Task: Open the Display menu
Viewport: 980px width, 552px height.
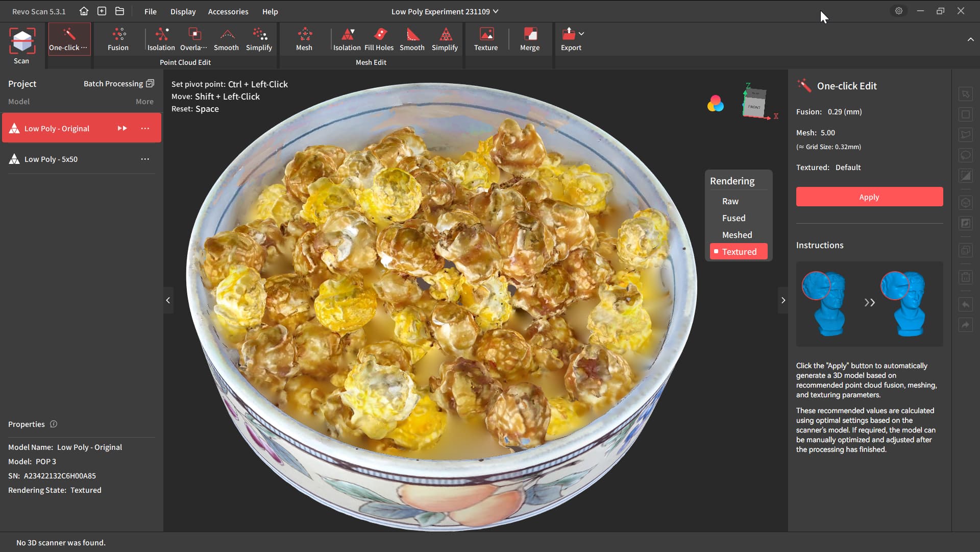Action: [183, 11]
